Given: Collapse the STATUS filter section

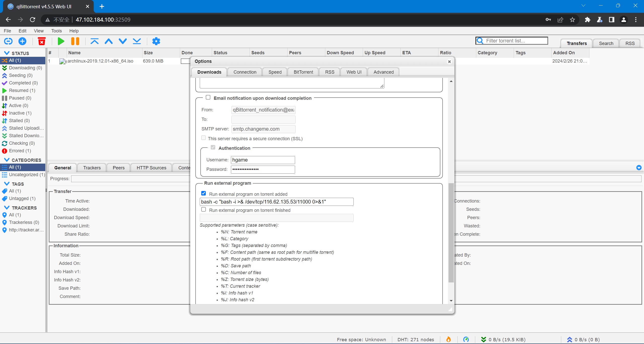Looking at the screenshot, I should 7,53.
